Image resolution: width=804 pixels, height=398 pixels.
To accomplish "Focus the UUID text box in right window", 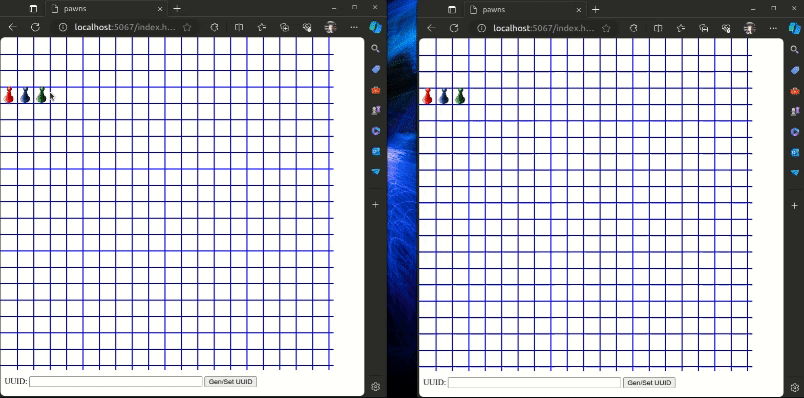I will click(534, 383).
